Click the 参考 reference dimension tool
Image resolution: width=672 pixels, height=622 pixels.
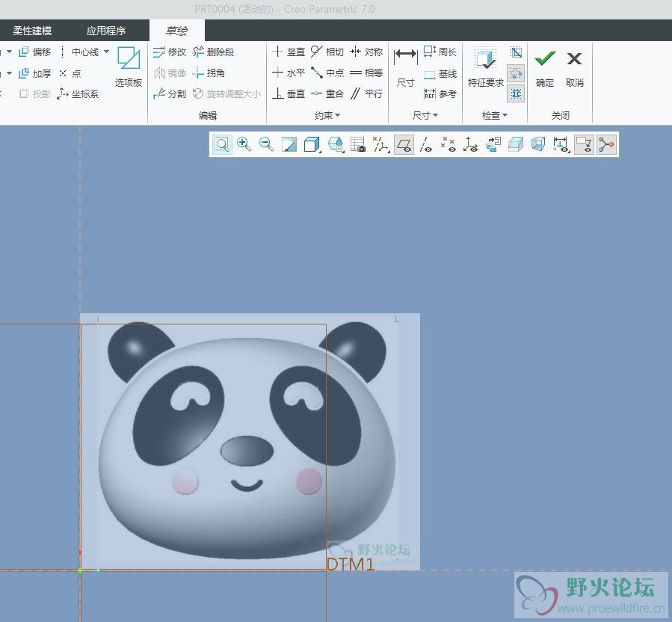click(440, 94)
